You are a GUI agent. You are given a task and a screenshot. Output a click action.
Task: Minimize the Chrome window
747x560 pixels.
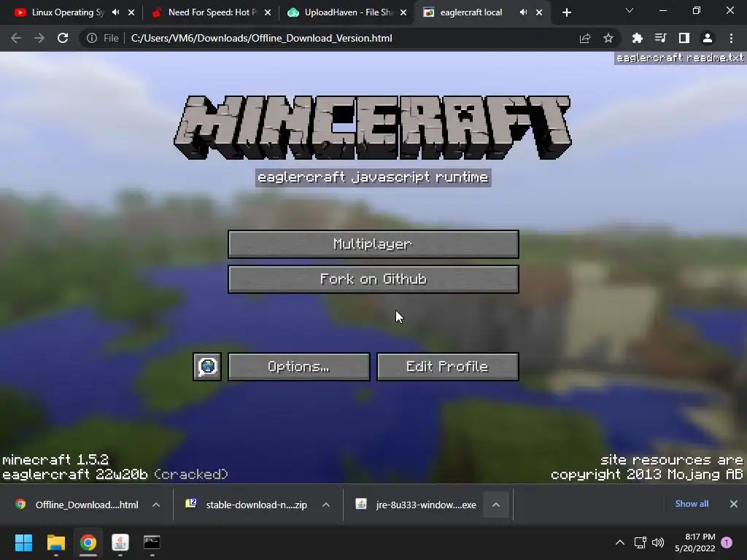click(662, 10)
